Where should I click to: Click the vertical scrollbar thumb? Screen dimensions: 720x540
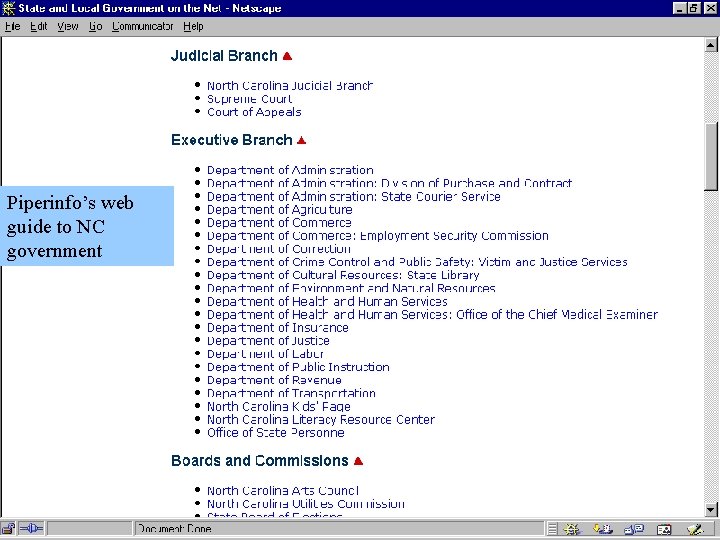point(711,157)
